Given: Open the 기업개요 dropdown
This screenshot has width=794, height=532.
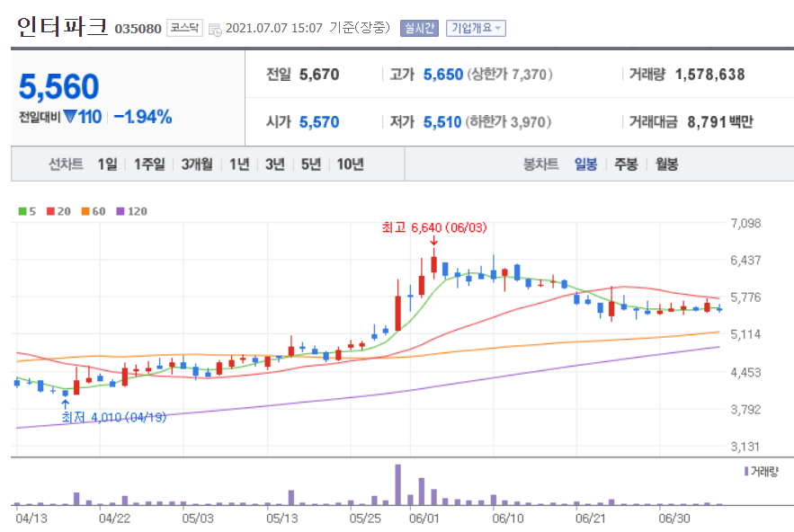Looking at the screenshot, I should [476, 29].
